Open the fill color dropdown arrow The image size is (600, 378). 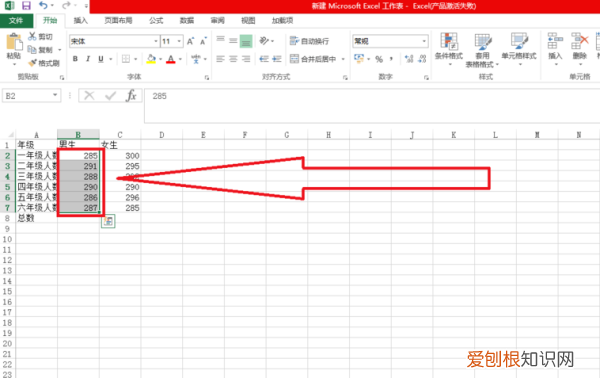click(x=160, y=59)
